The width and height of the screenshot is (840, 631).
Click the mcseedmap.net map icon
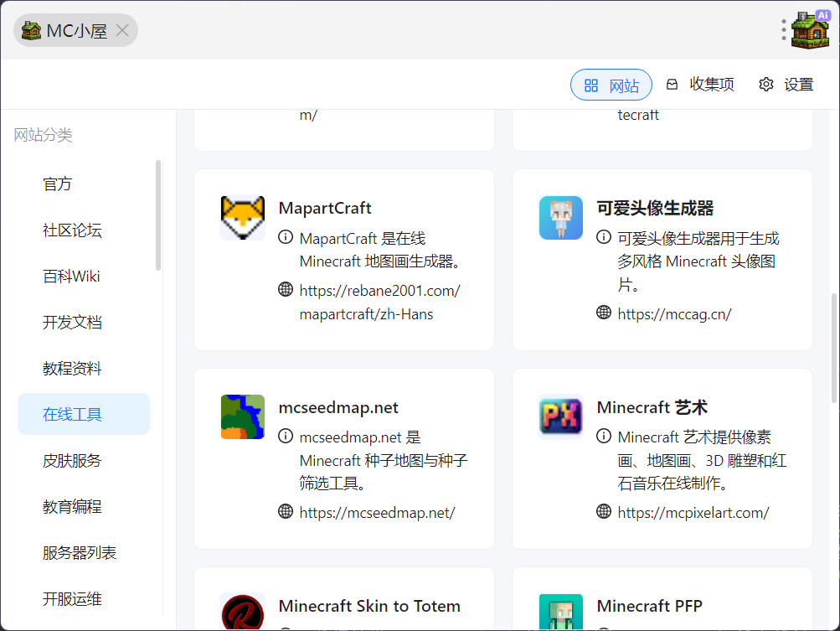(x=242, y=417)
